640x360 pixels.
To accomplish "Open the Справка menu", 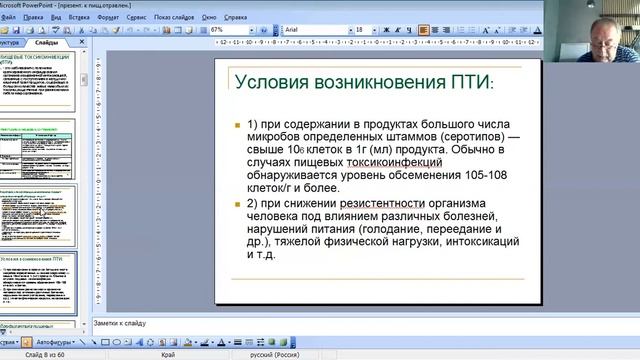I will pyautogui.click(x=236, y=18).
